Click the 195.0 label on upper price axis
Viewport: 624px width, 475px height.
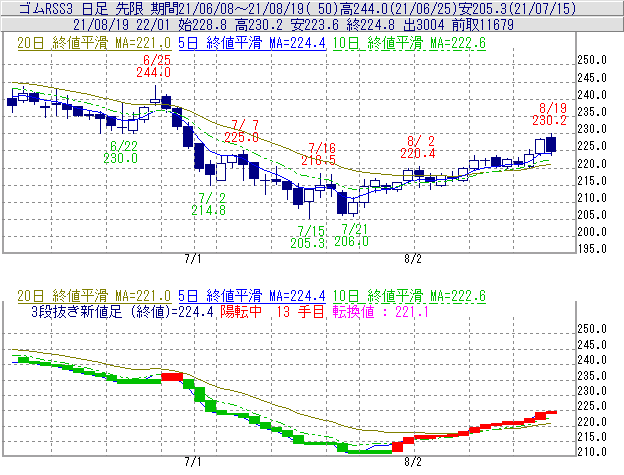pyautogui.click(x=592, y=249)
